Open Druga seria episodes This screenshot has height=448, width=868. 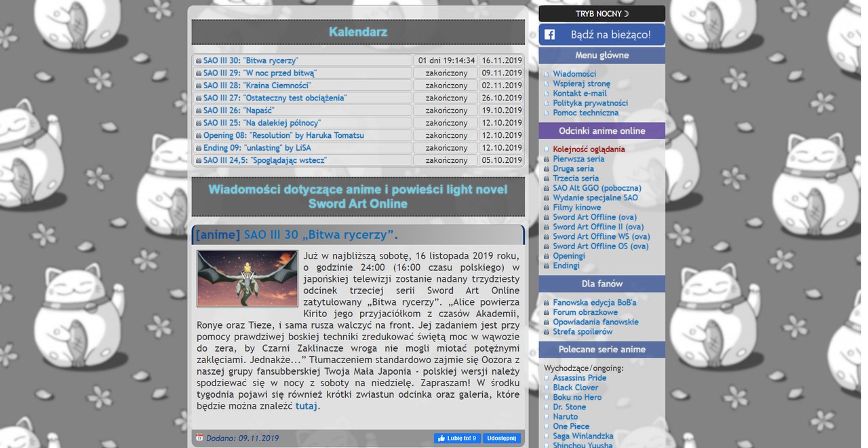pyautogui.click(x=573, y=168)
